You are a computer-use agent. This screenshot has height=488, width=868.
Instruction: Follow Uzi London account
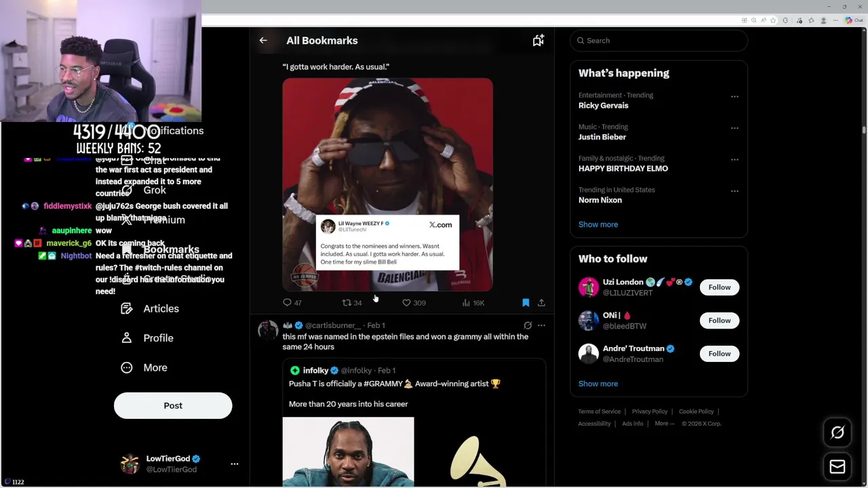719,287
